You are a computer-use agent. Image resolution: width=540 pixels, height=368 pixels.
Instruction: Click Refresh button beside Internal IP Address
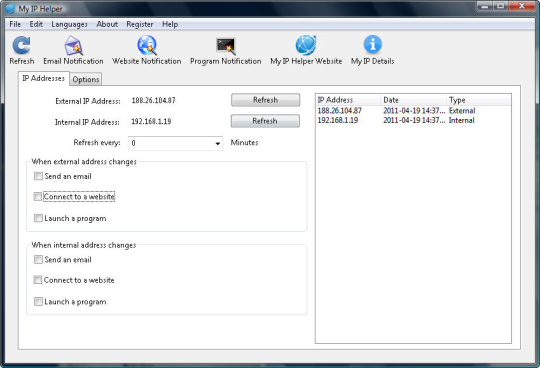[265, 121]
